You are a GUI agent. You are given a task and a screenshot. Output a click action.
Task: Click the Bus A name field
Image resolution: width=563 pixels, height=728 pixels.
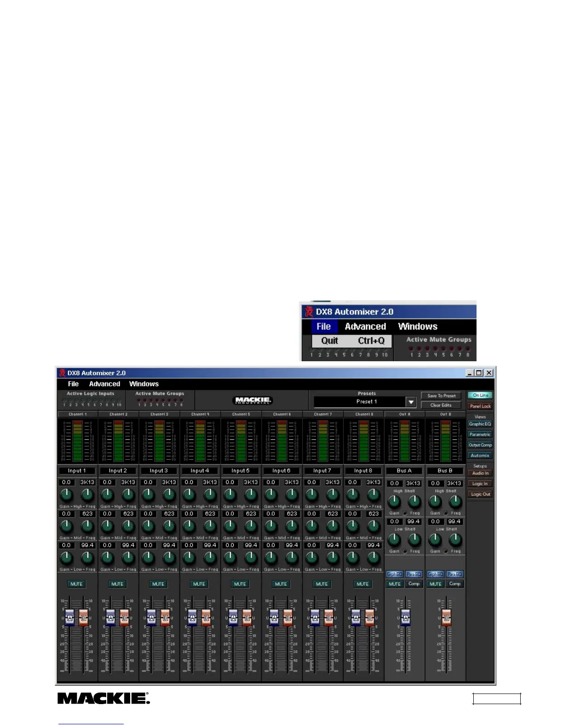coord(404,471)
